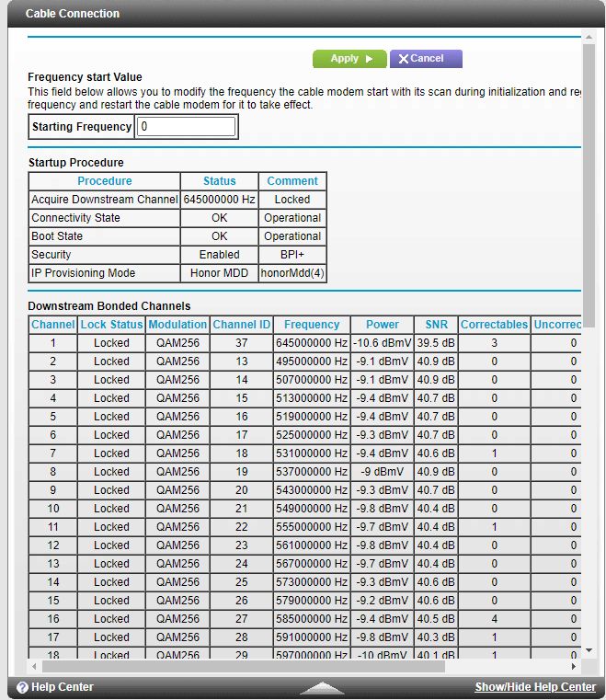Image resolution: width=606 pixels, height=700 pixels.
Task: Click the 40.3 dB SNR cell
Action: click(436, 637)
